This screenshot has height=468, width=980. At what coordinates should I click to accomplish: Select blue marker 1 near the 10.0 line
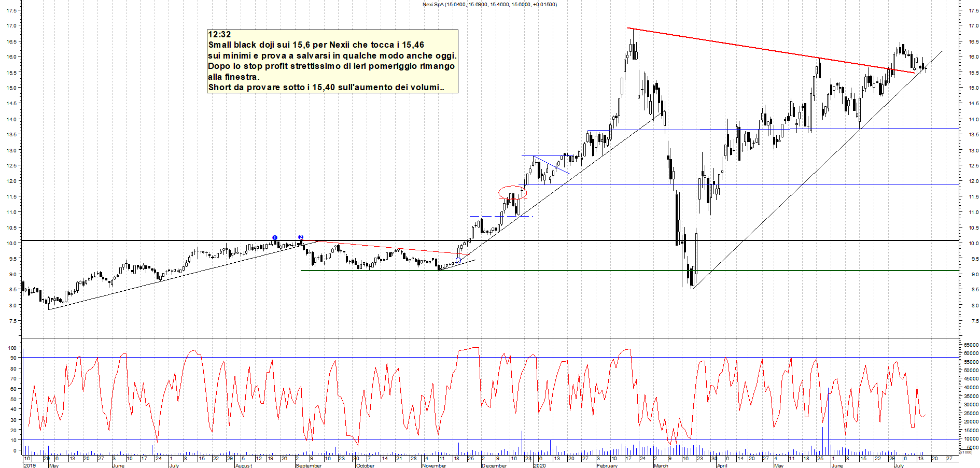275,238
